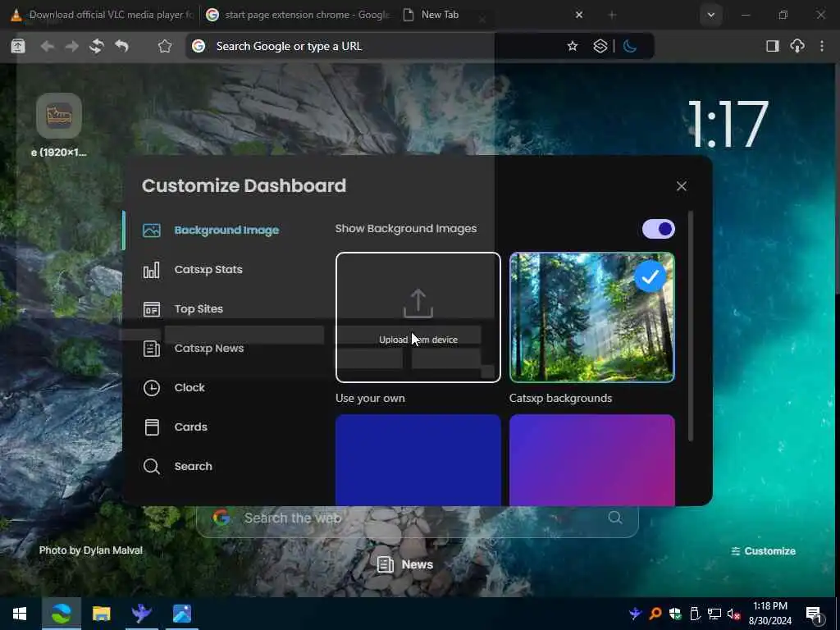Open File Explorer from the taskbar
The image size is (840, 630).
pos(101,614)
